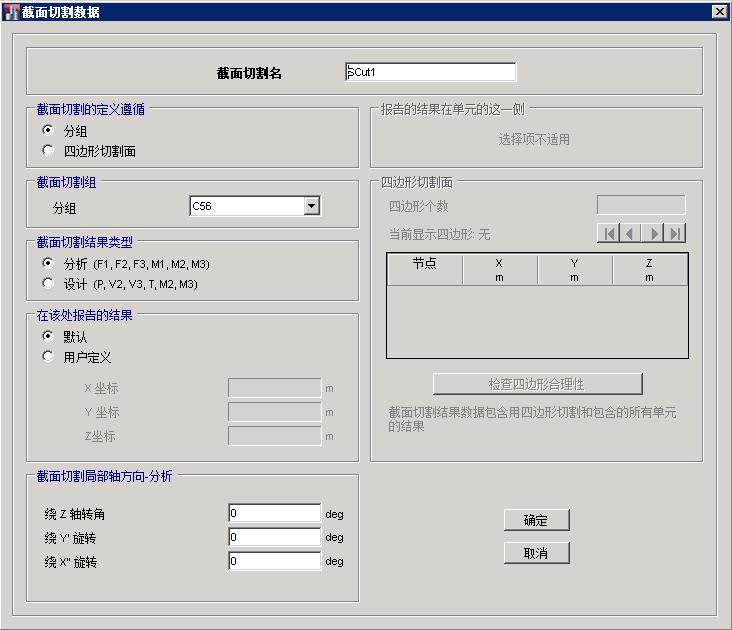Select 四边形切割面 radio option
Image resolution: width=732 pixels, height=630 pixels.
pos(48,151)
